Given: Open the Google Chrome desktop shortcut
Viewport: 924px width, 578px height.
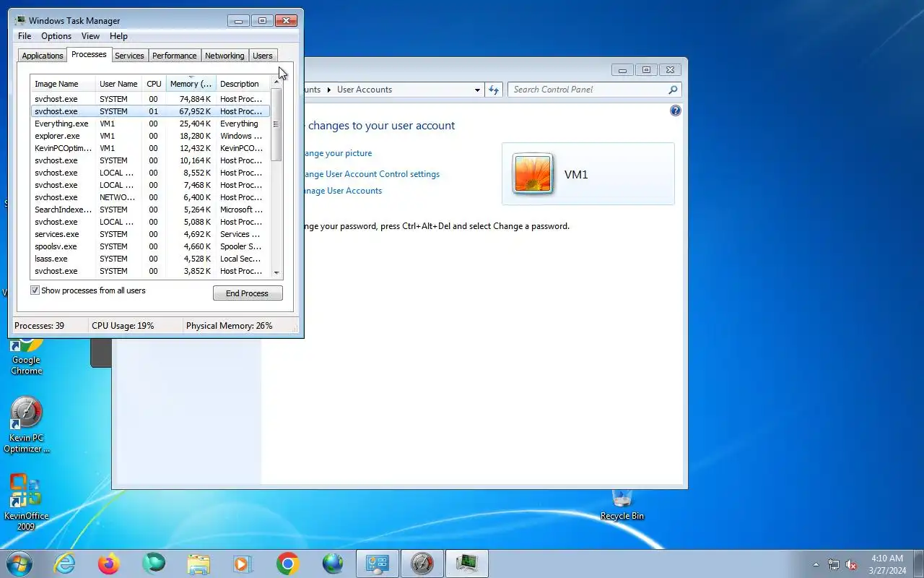Looking at the screenshot, I should (x=27, y=358).
